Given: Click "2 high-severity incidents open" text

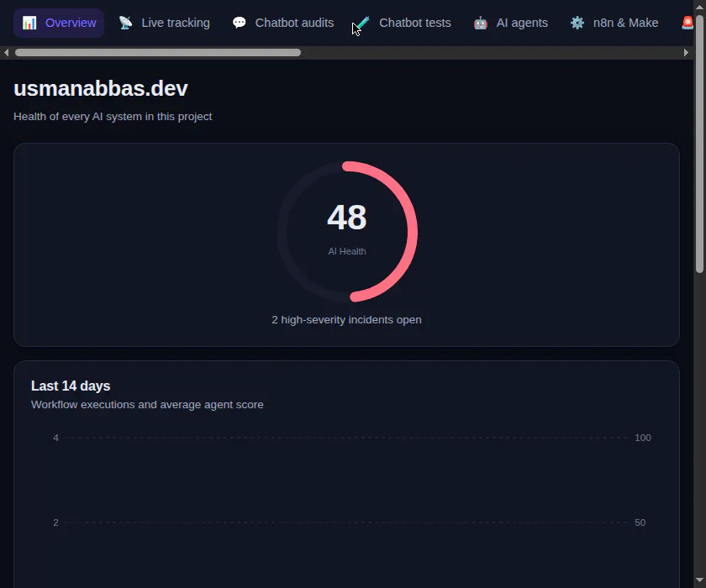Looking at the screenshot, I should tap(346, 320).
